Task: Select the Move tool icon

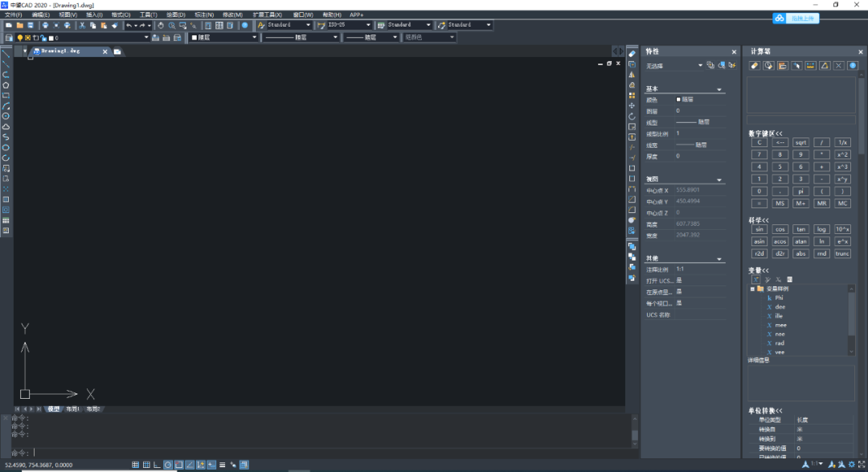Action: pyautogui.click(x=632, y=106)
